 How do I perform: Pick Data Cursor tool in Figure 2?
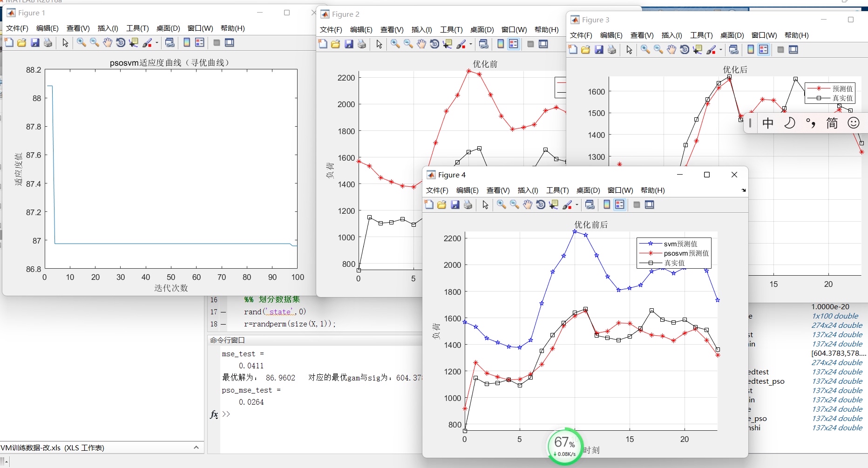[x=448, y=44]
